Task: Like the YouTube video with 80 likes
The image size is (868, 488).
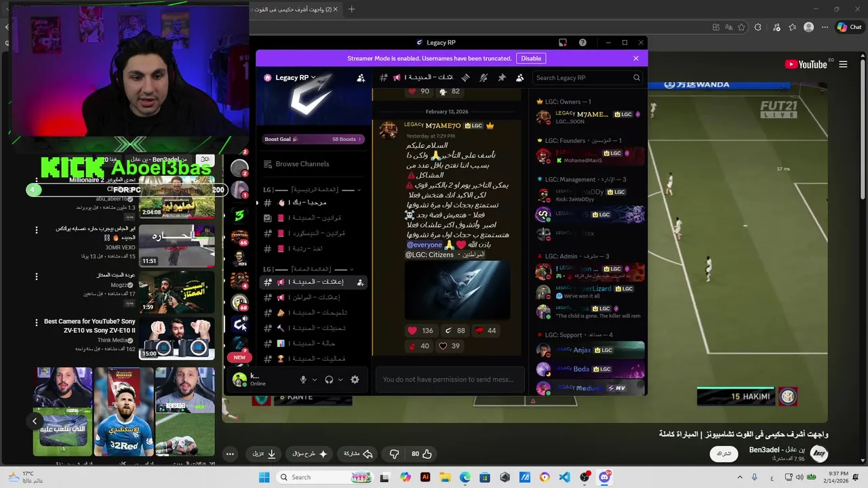Action: coord(420,454)
